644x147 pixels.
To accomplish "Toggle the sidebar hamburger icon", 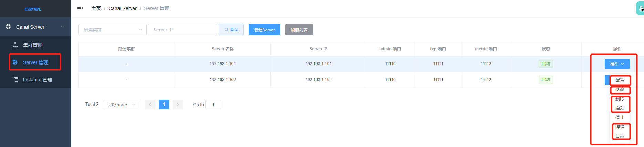I will click(x=80, y=8).
